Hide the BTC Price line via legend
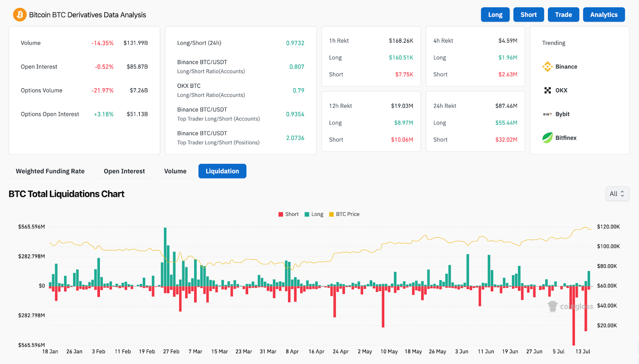This screenshot has height=364, width=639. 344,214
